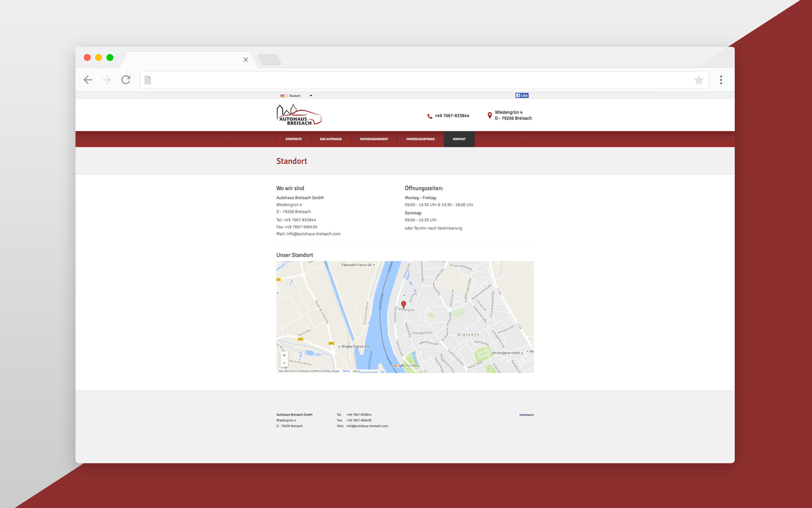812x508 pixels.
Task: Zoom in on map with plus button
Action: tap(284, 355)
